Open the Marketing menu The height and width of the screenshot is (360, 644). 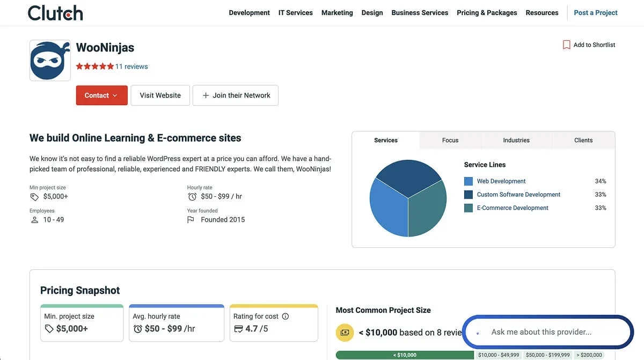pos(337,13)
